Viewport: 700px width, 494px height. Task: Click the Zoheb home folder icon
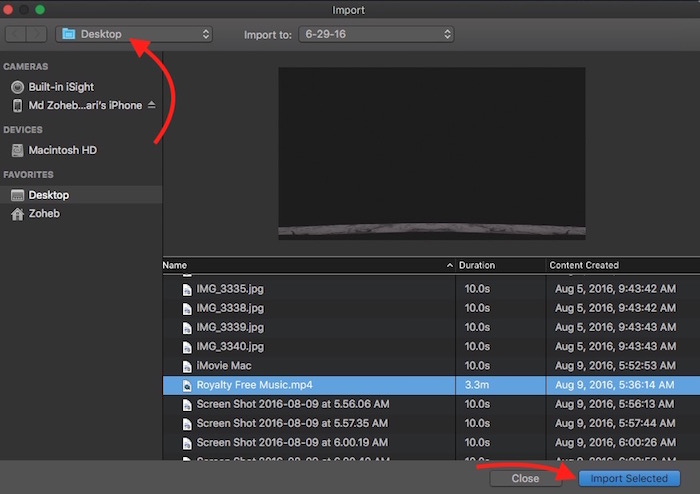click(17, 213)
